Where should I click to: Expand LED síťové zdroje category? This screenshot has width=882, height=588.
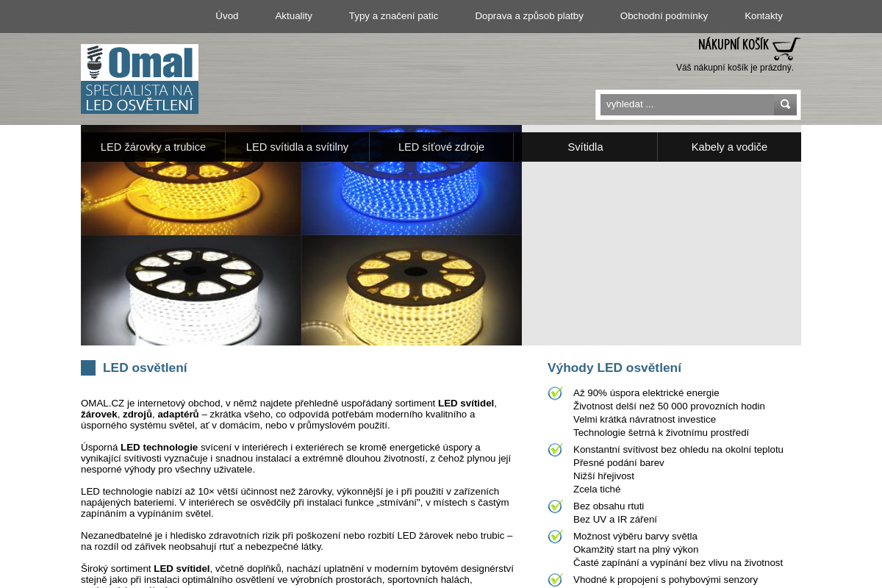click(441, 147)
